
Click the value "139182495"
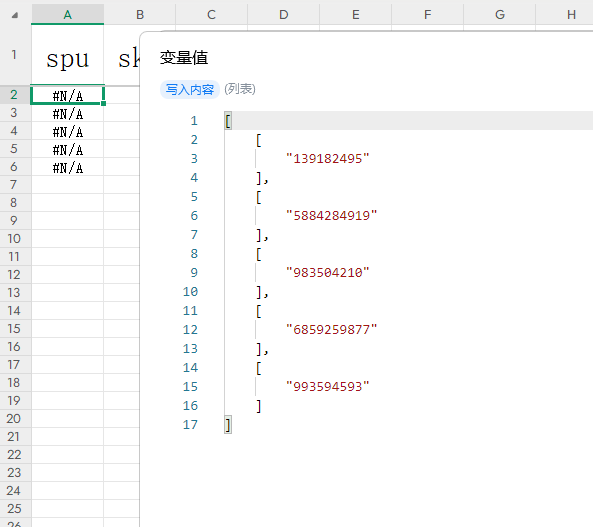(328, 159)
